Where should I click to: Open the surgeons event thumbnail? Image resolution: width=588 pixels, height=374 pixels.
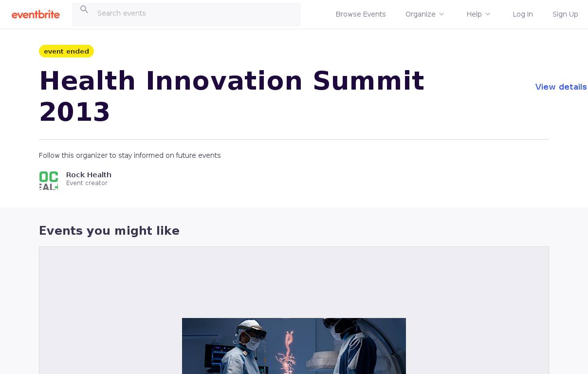(294, 346)
